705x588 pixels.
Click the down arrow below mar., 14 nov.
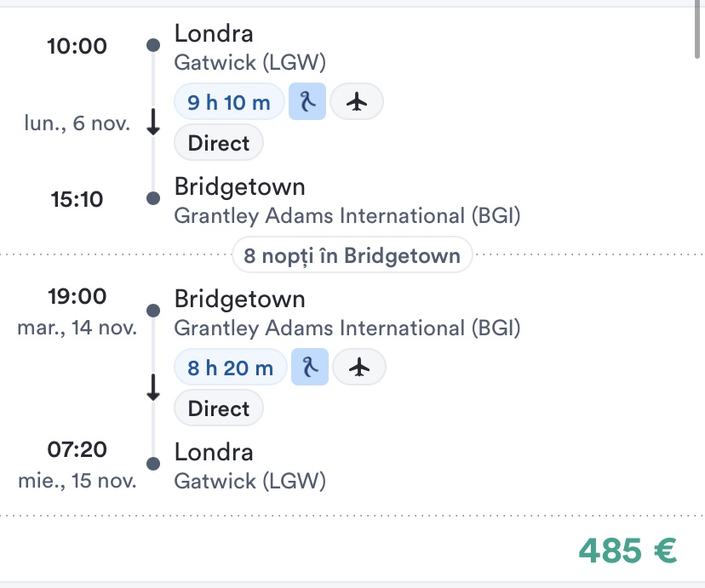point(153,388)
